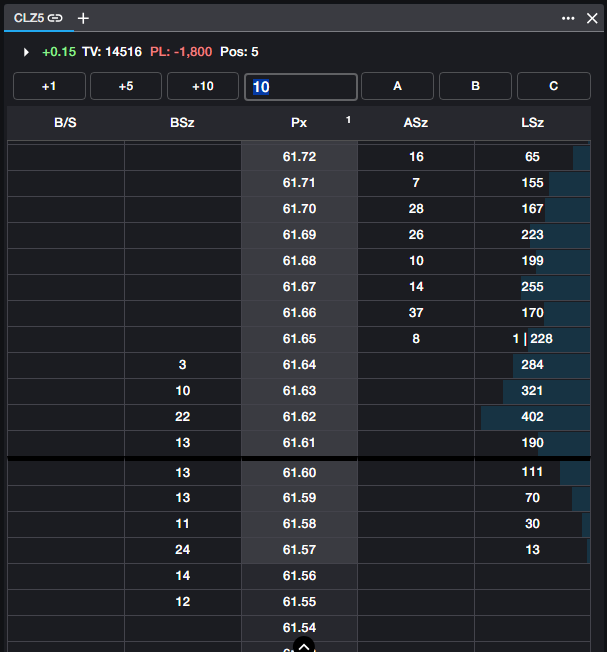The height and width of the screenshot is (652, 607).
Task: Select preset B button
Action: click(475, 87)
